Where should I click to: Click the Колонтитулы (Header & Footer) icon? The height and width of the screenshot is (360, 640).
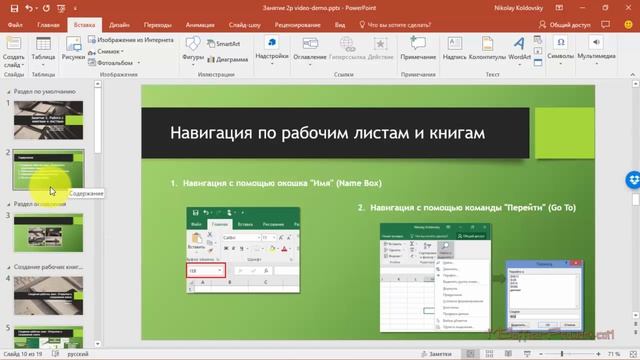click(x=487, y=43)
